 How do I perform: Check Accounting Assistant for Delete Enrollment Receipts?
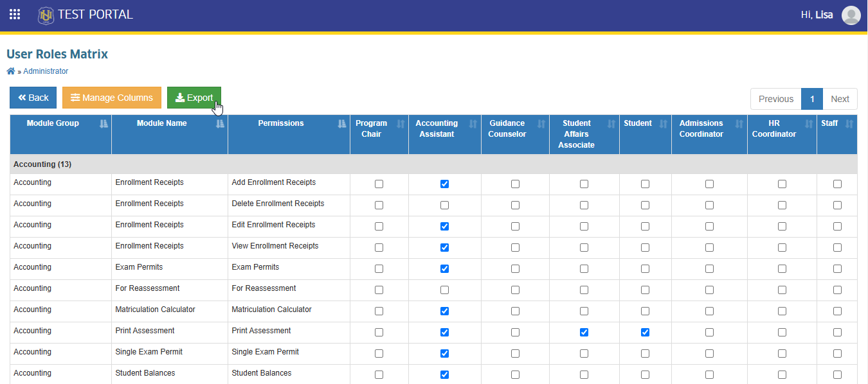pos(444,205)
